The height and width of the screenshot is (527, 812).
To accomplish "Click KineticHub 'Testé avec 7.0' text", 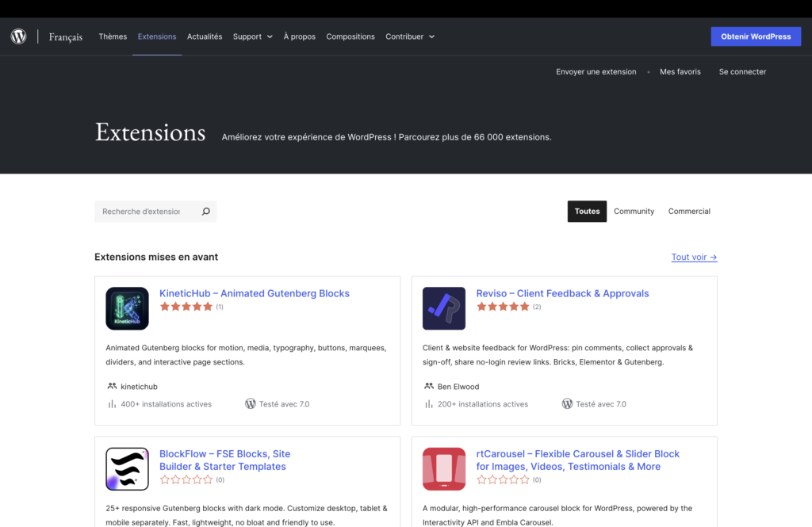I will (x=284, y=404).
